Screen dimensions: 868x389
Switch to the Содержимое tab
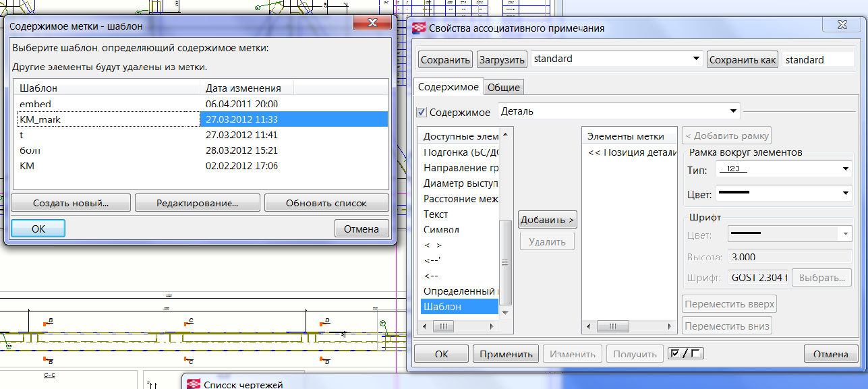[449, 87]
